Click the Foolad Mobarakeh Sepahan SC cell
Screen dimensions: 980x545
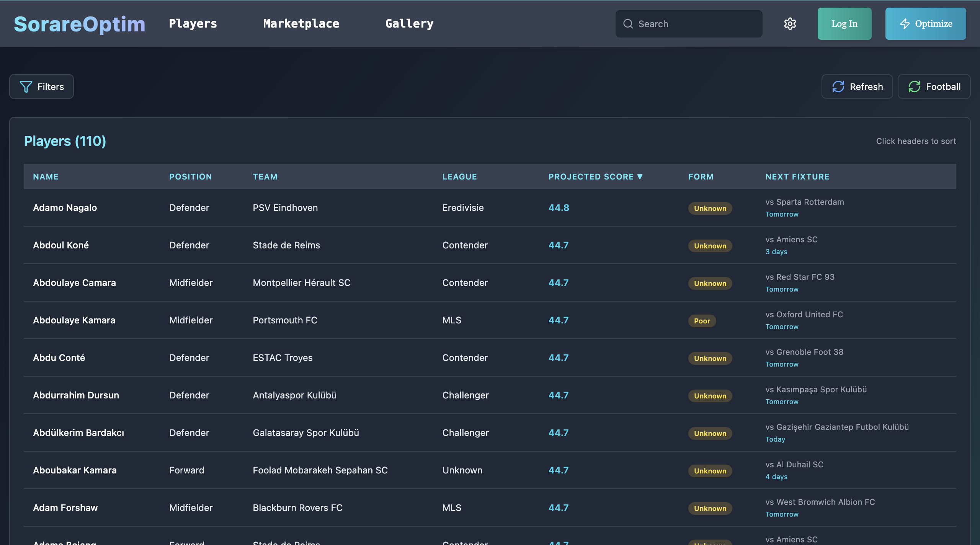(320, 470)
